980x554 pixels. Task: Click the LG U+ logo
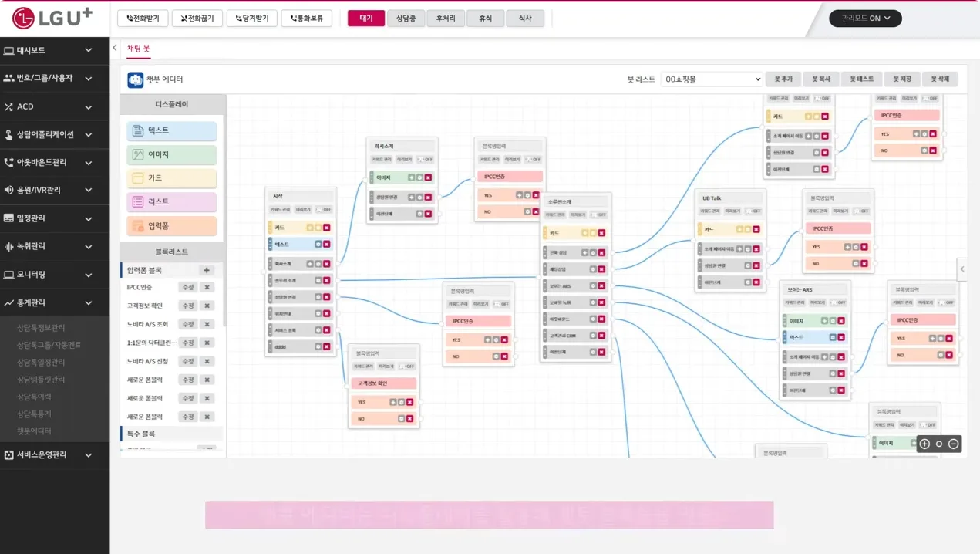point(52,18)
